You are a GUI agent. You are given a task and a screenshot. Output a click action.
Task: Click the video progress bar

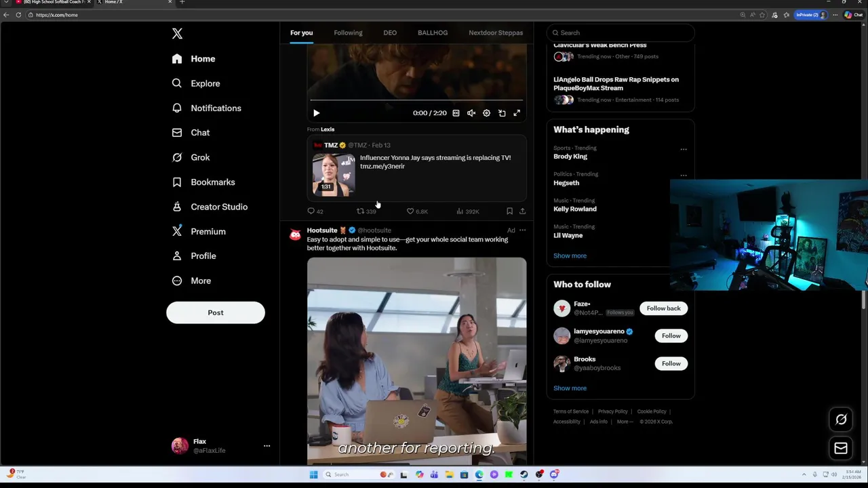pos(416,100)
